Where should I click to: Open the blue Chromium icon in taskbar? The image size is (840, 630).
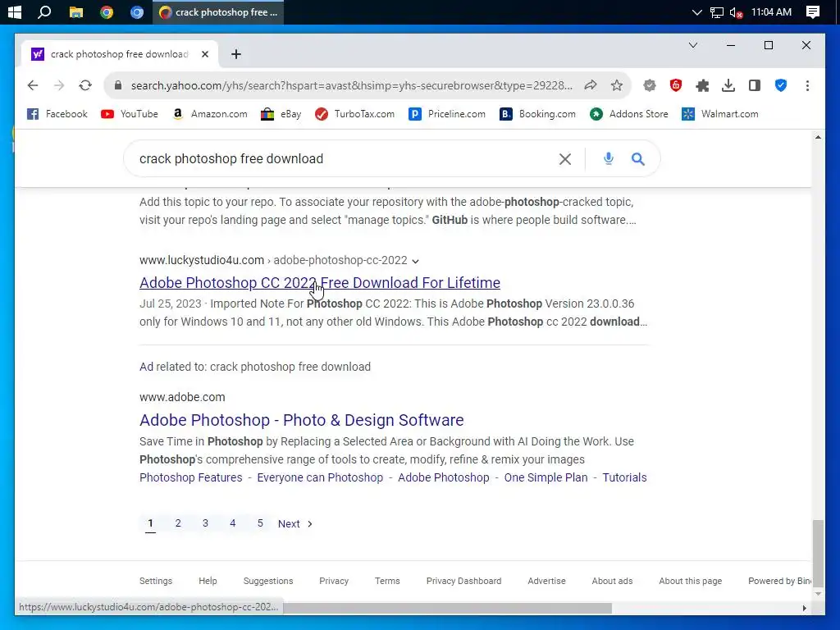[137, 11]
